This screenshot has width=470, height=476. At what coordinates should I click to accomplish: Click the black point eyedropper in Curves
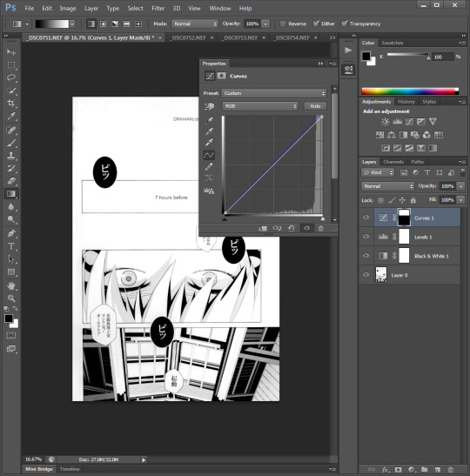click(x=209, y=120)
